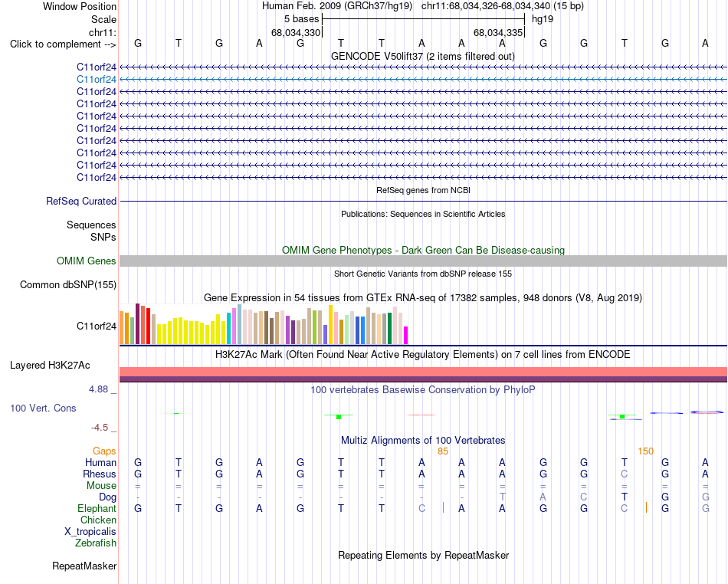The height and width of the screenshot is (584, 728).
Task: Select the gray OMIM Genes bar
Action: pos(423,261)
